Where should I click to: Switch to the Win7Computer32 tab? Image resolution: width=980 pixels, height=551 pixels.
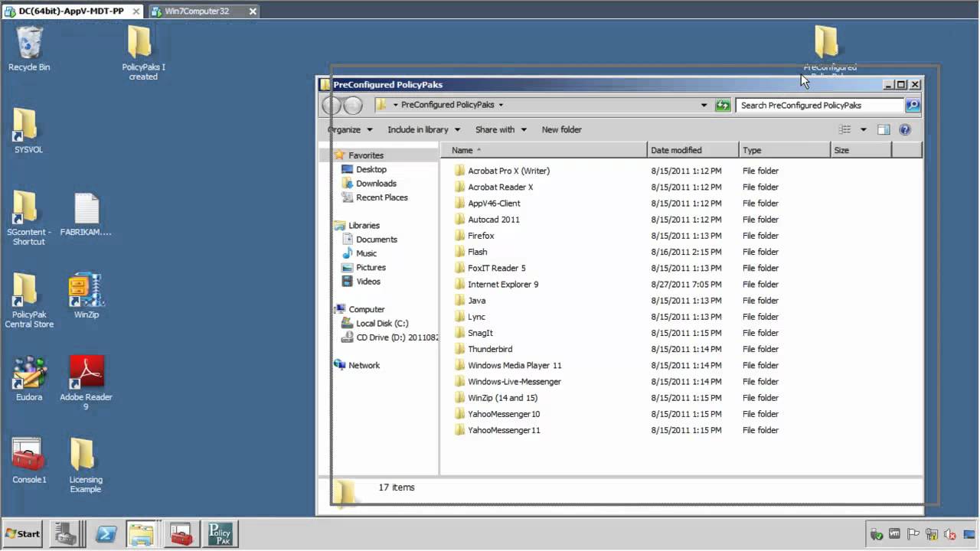coord(202,11)
